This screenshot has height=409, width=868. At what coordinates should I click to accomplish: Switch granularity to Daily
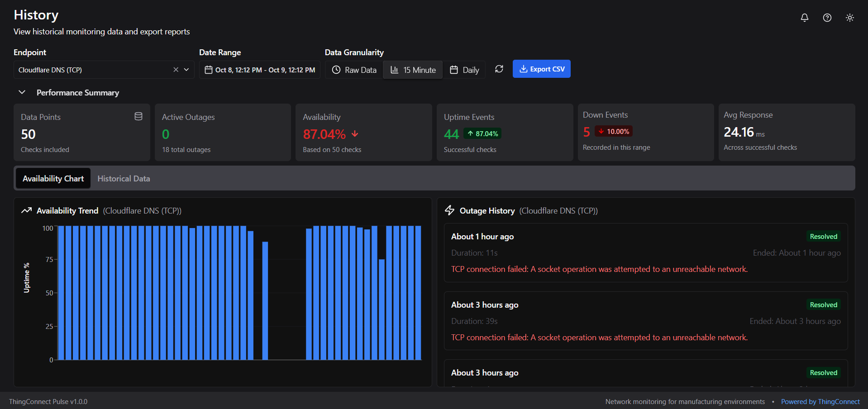(464, 70)
